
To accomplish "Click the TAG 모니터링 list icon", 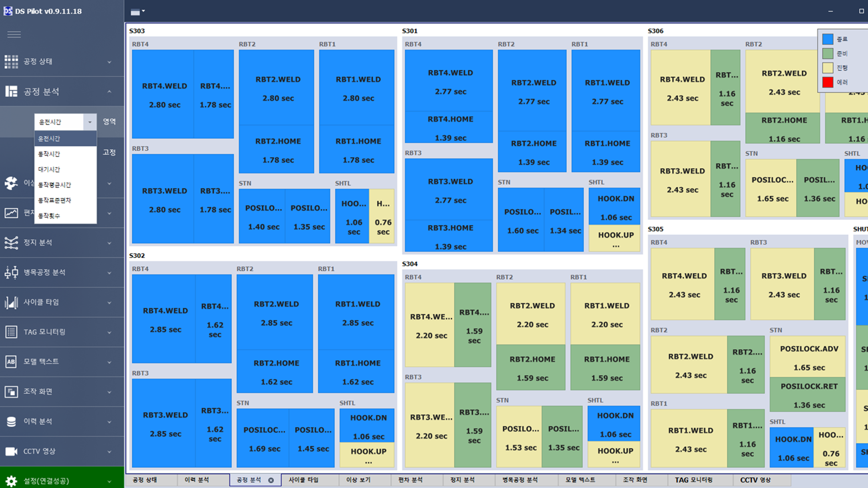I will coord(11,332).
